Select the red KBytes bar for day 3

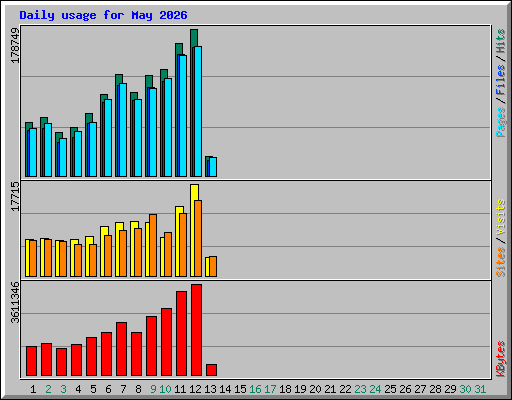tap(61, 362)
